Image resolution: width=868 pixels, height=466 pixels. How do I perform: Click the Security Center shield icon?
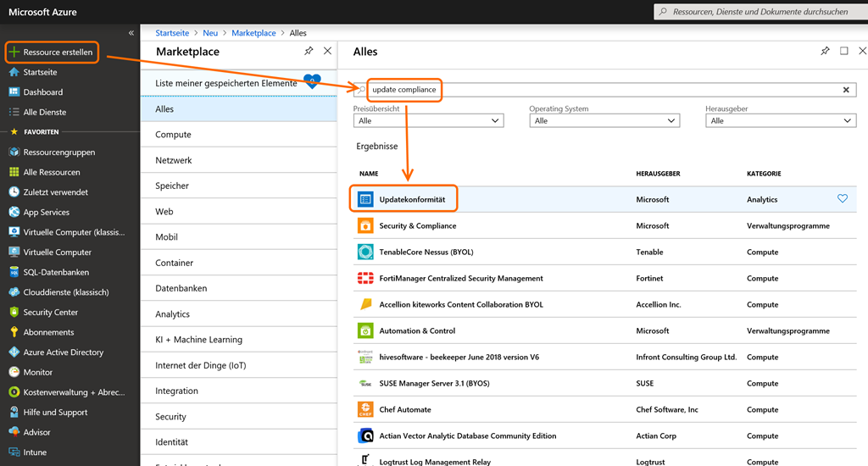[14, 312]
